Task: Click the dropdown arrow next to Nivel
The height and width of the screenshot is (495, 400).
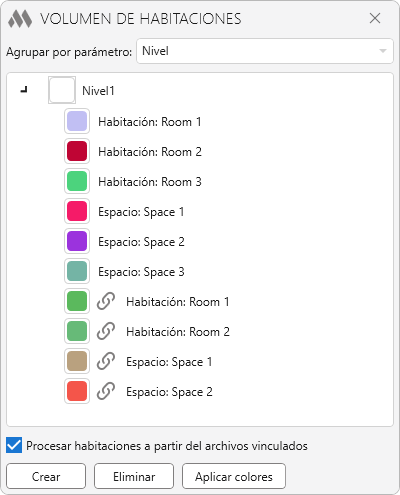Action: click(383, 51)
